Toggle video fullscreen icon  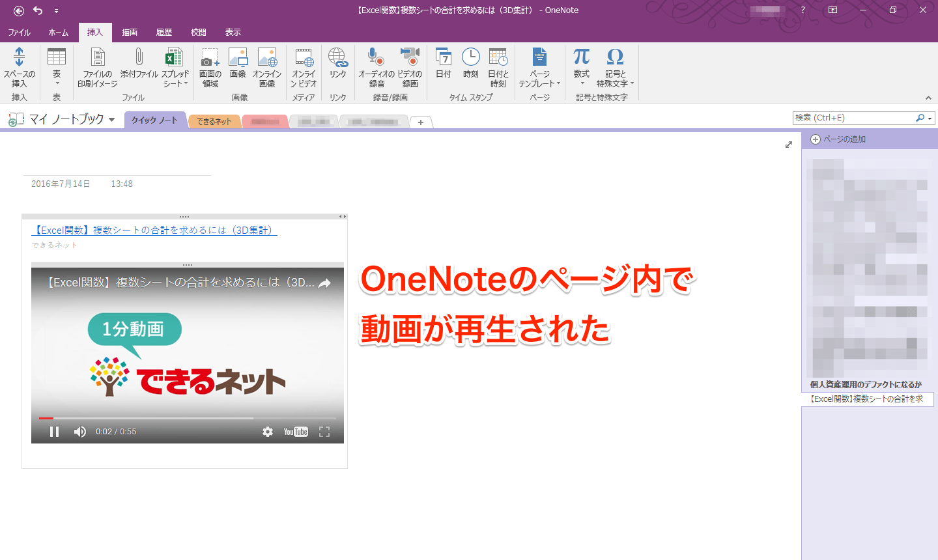click(324, 432)
